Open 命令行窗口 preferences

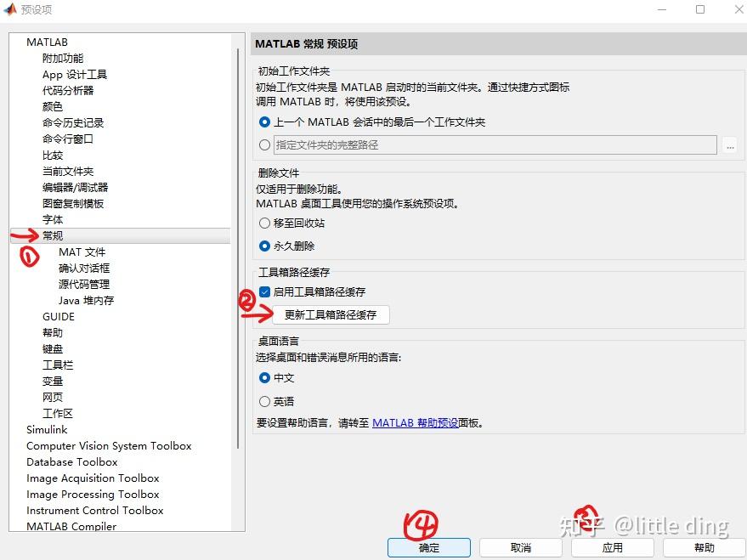tap(68, 139)
